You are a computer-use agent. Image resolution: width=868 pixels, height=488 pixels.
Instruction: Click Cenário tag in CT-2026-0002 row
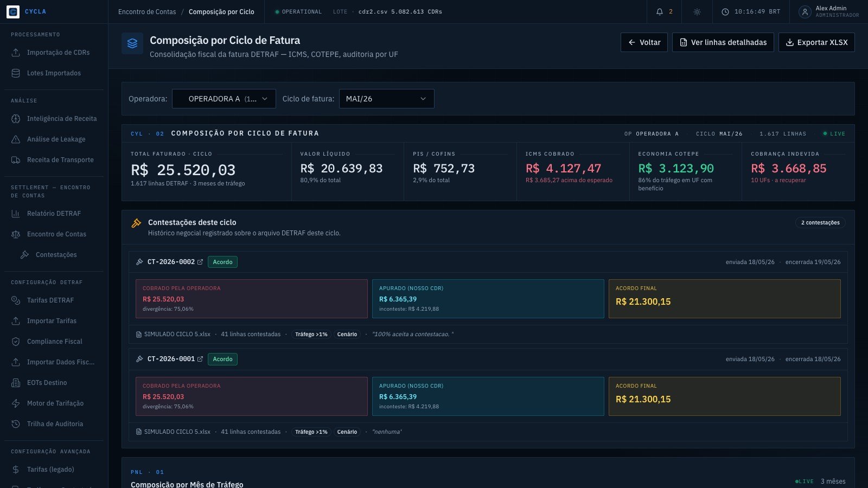point(347,335)
